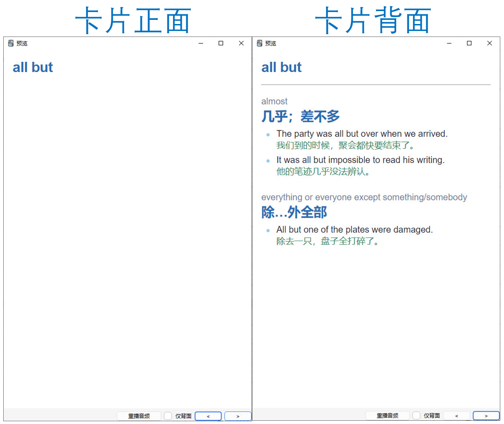Click translation '除去一只，盘子全打碎了。'

[327, 241]
